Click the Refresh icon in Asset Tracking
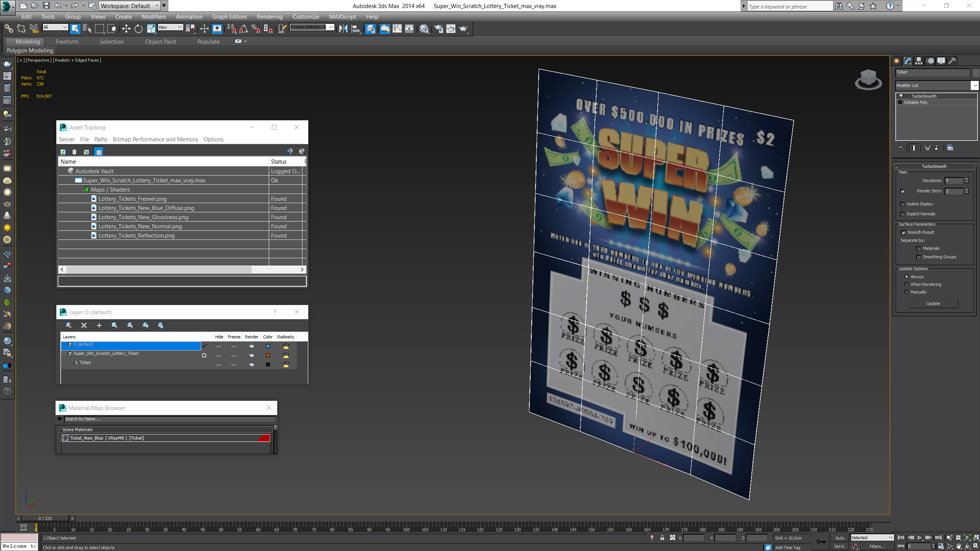980x551 pixels. 63,152
